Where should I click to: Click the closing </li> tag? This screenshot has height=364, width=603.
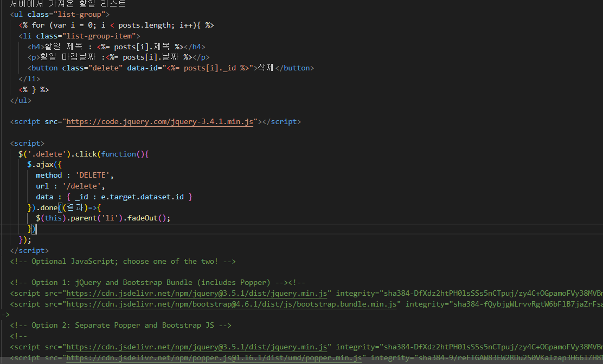pos(29,79)
